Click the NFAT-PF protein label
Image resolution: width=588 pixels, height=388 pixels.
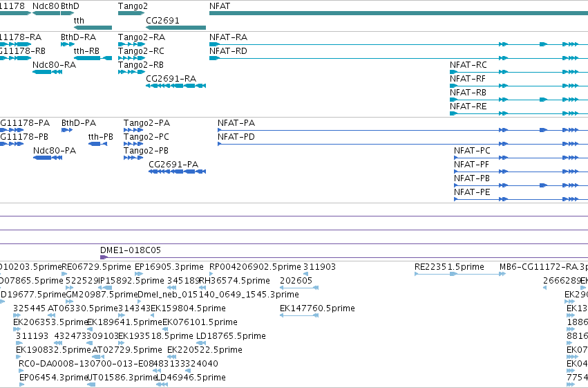point(471,165)
